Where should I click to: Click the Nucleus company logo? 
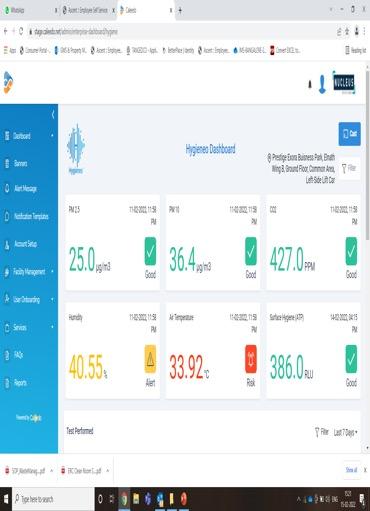point(344,83)
